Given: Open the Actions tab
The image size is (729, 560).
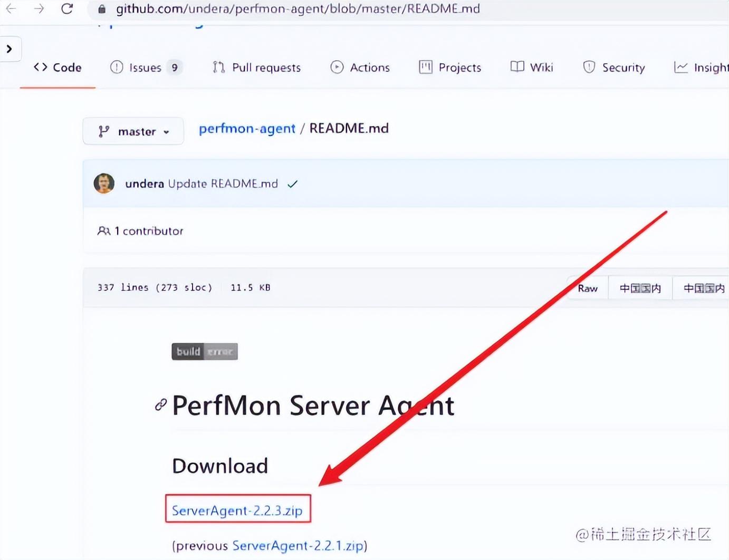Looking at the screenshot, I should (x=360, y=67).
